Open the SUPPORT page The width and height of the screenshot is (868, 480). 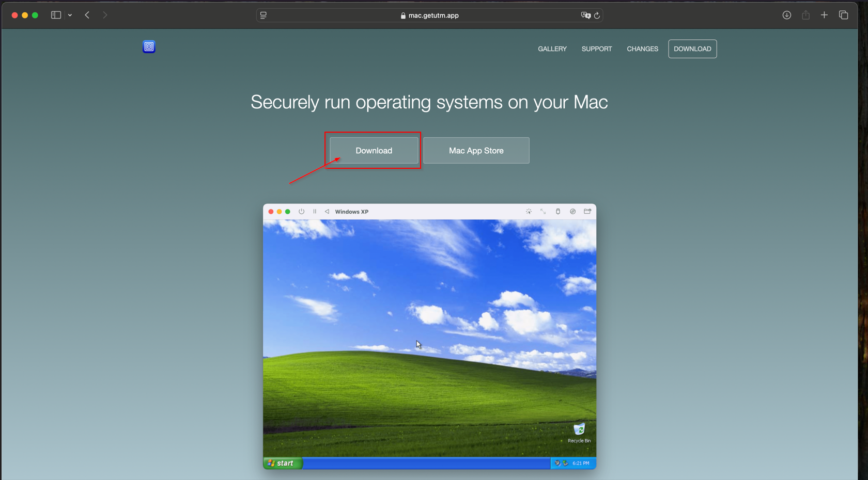coord(597,49)
